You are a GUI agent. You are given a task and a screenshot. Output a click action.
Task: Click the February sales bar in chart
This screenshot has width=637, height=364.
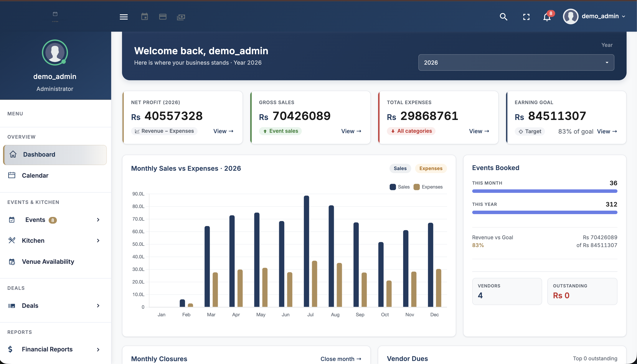pos(182,303)
